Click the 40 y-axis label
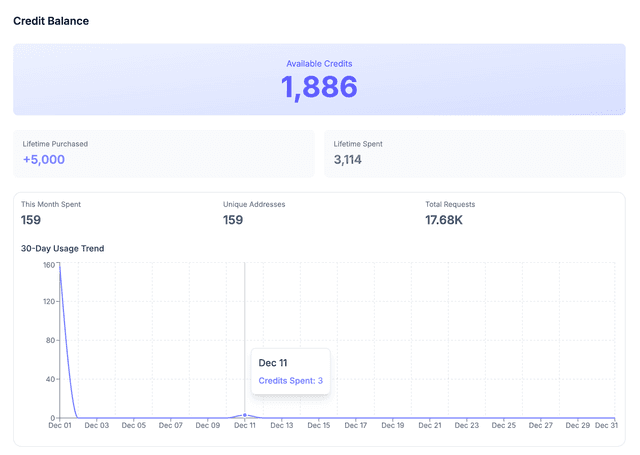The height and width of the screenshot is (455, 640). pos(50,379)
